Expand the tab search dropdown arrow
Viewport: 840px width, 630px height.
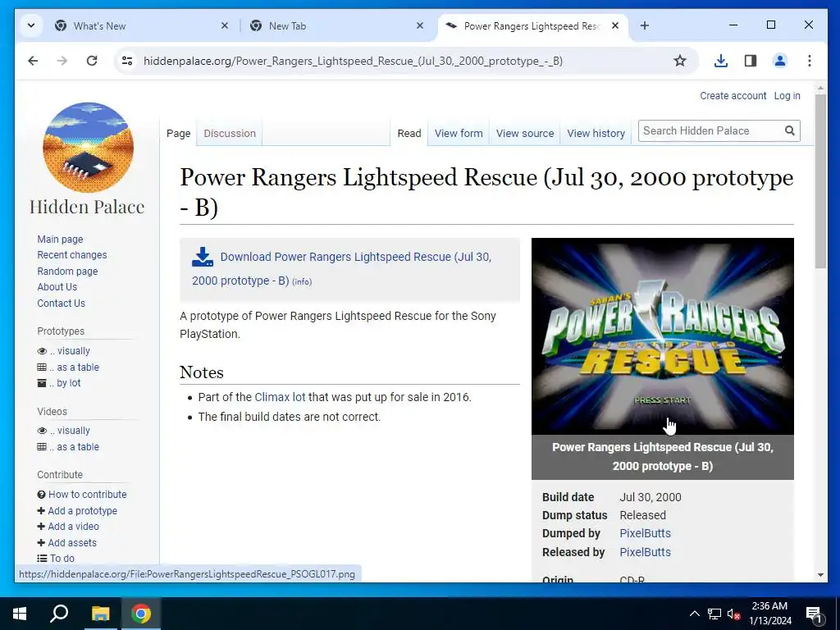(31, 25)
